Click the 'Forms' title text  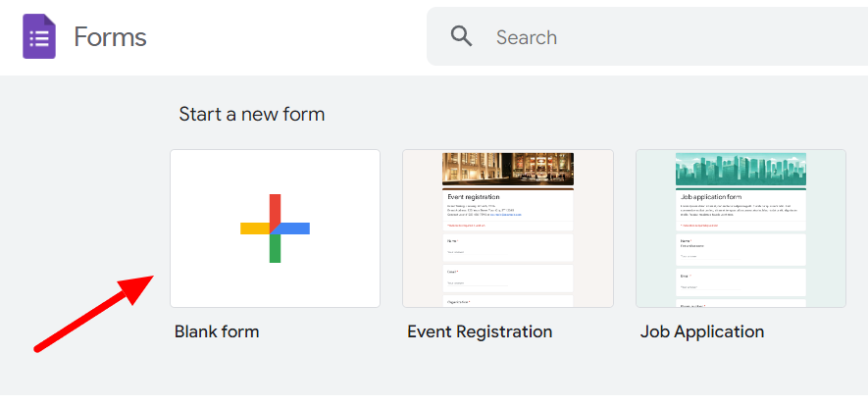click(110, 37)
